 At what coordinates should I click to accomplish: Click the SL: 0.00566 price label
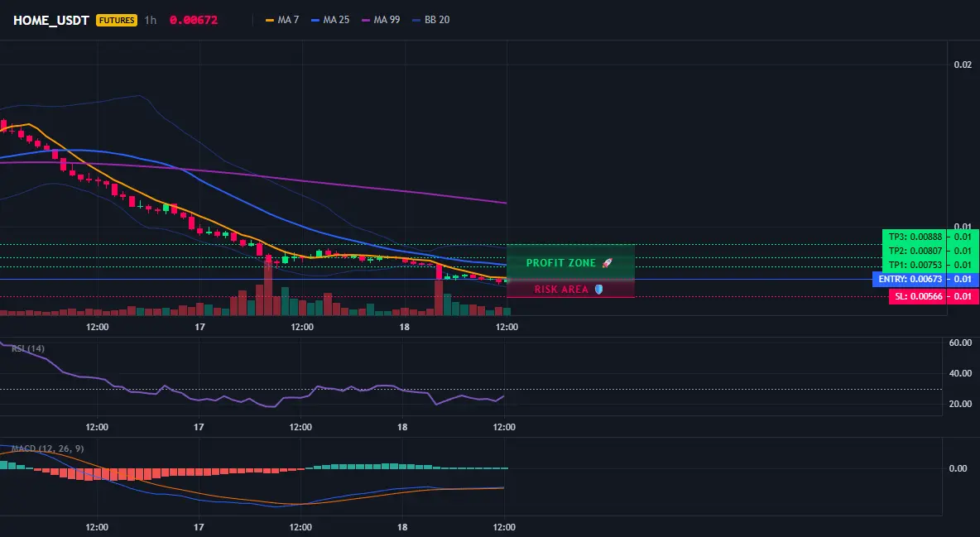[x=917, y=296]
